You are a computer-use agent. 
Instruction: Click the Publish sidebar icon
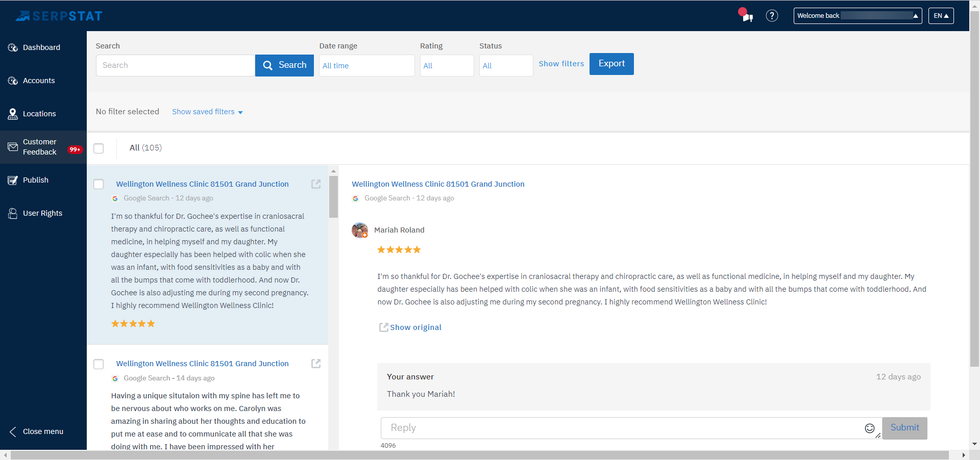pyautogui.click(x=13, y=180)
